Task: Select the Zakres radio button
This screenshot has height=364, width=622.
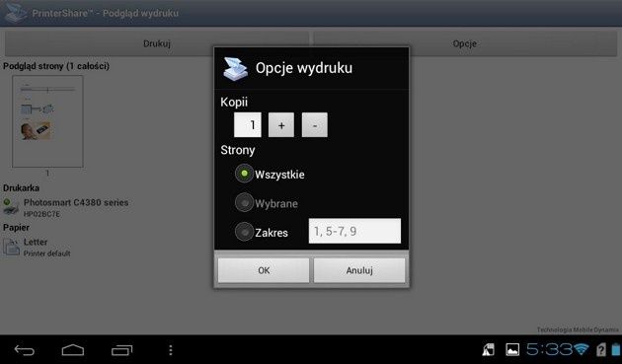Action: click(x=244, y=232)
